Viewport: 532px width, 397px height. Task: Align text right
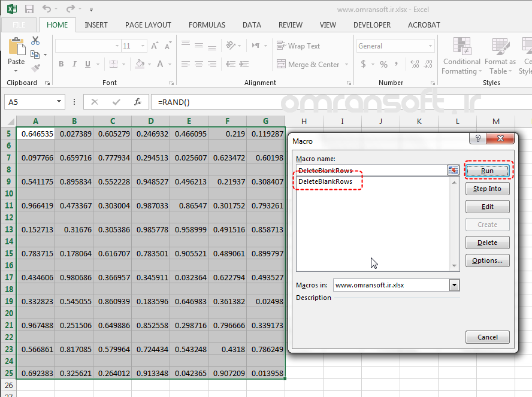click(212, 64)
